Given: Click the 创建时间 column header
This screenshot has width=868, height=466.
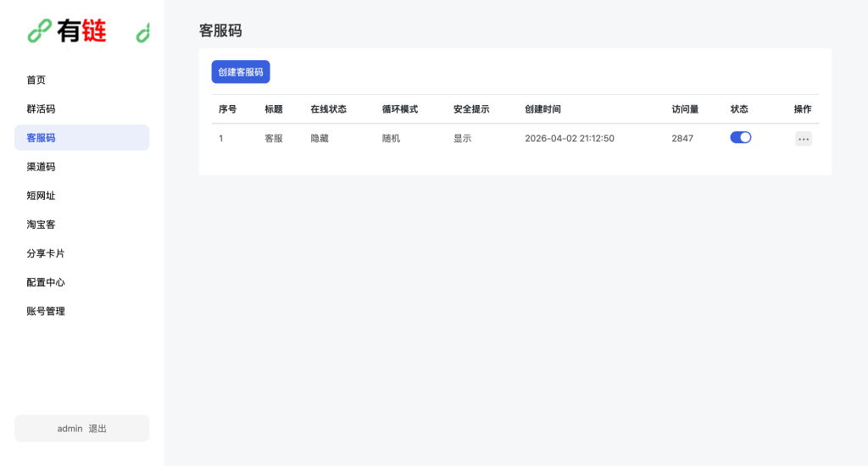Looking at the screenshot, I should (542, 109).
